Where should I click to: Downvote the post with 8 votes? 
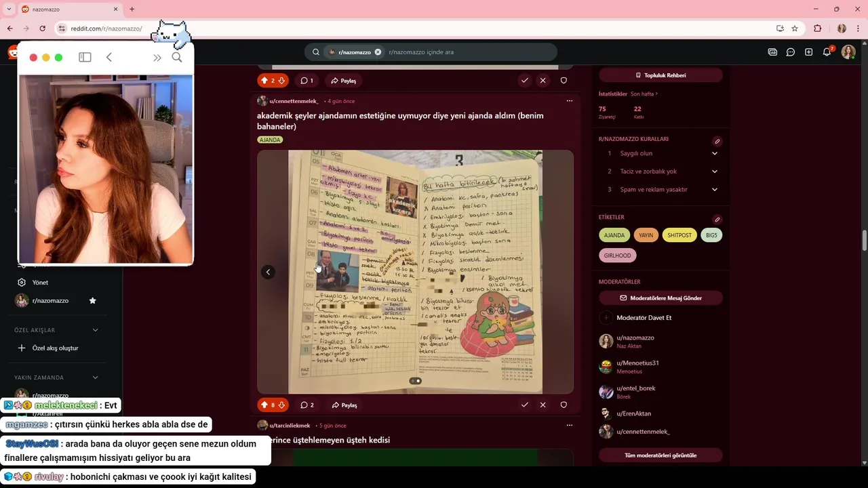281,405
